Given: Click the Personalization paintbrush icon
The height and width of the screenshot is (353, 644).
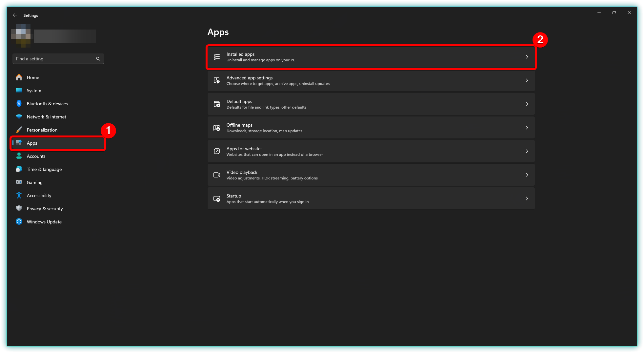Looking at the screenshot, I should click(19, 130).
